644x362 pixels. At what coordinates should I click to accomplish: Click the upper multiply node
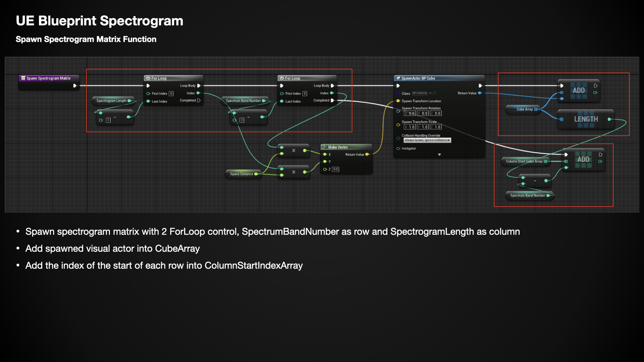tap(293, 150)
